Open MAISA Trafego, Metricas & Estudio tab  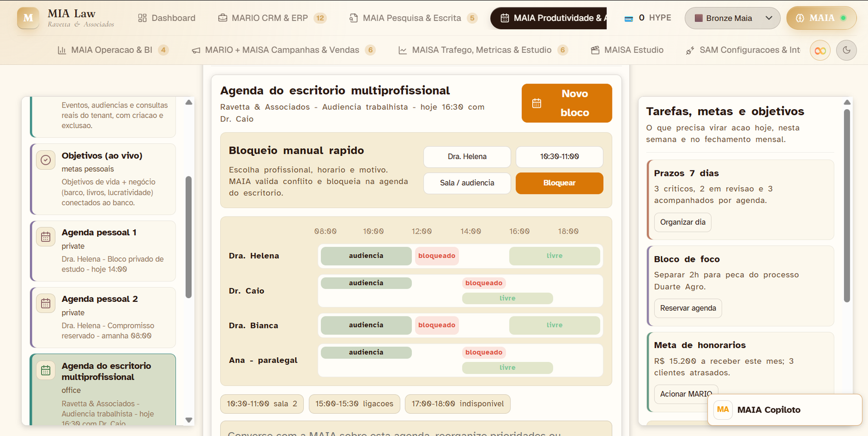[483, 50]
